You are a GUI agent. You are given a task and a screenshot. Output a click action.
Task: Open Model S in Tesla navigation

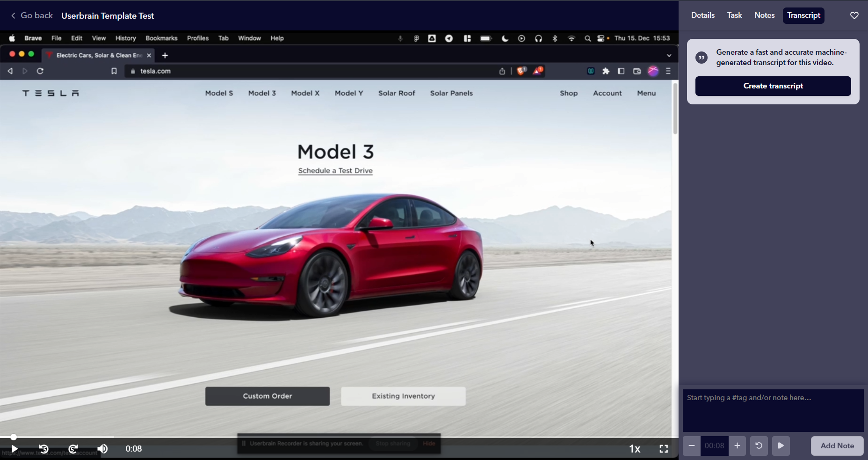pyautogui.click(x=219, y=93)
